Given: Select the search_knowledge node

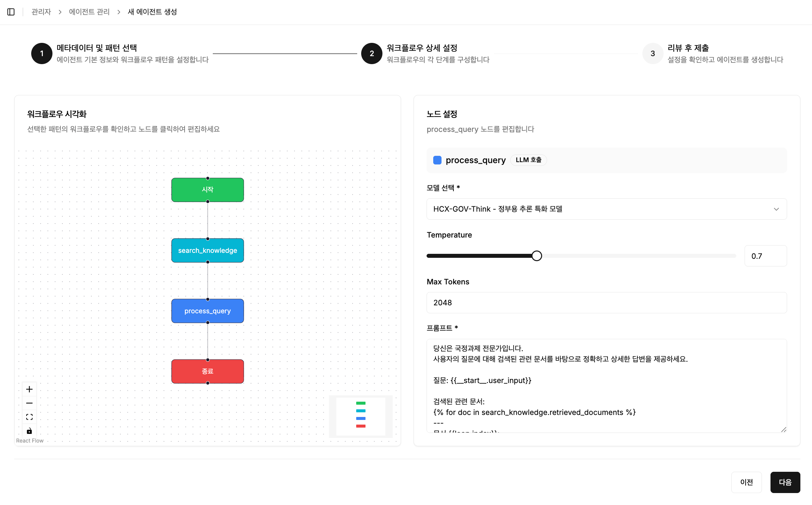Looking at the screenshot, I should coord(207,250).
